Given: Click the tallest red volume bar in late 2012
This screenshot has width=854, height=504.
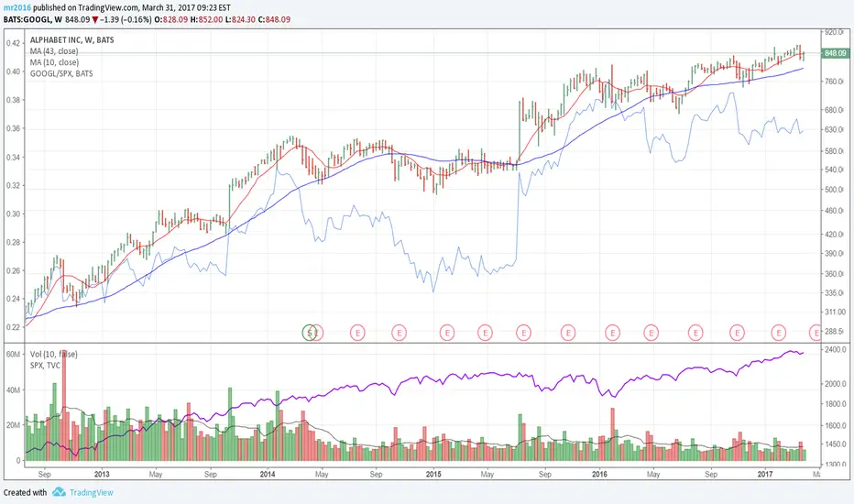Looking at the screenshot, I should point(64,405).
